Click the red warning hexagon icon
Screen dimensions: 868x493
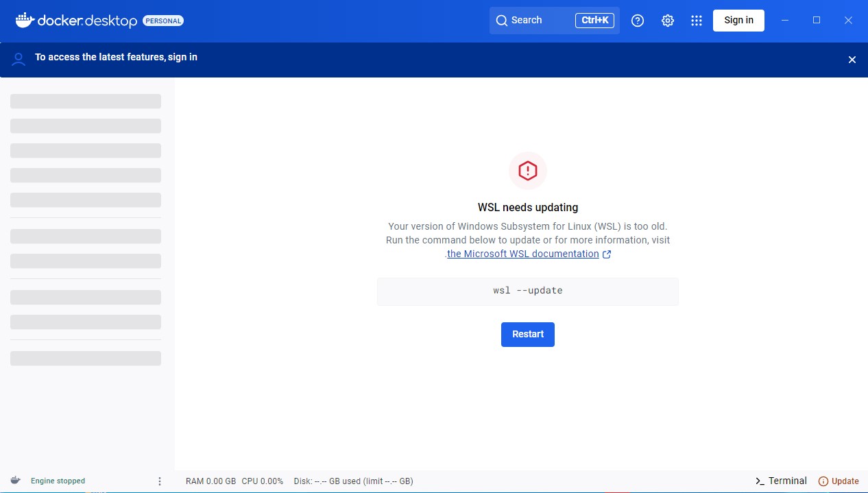pyautogui.click(x=528, y=171)
